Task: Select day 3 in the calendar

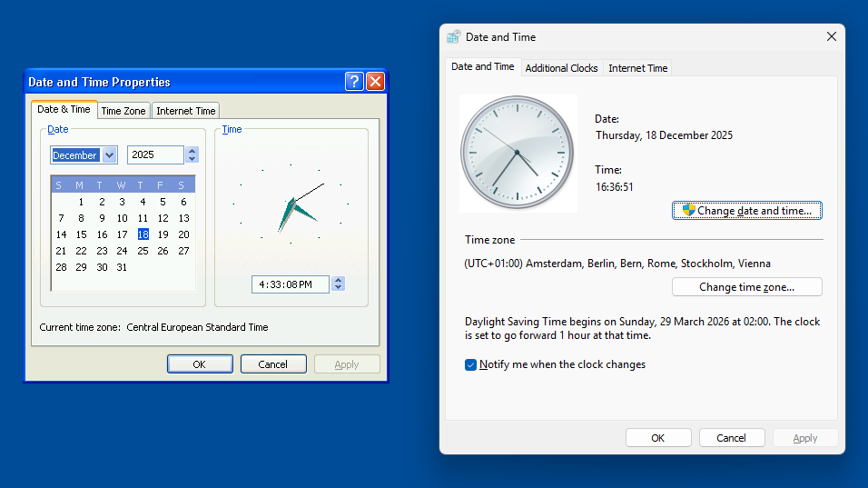Action: (122, 202)
